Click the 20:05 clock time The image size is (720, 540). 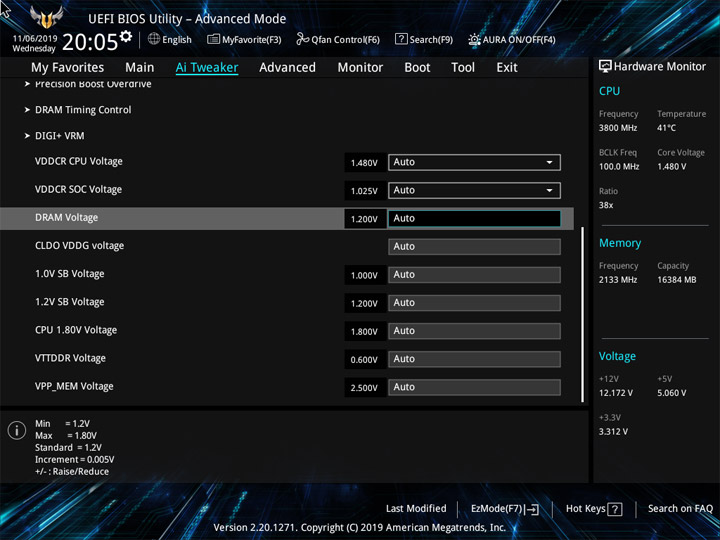90,42
